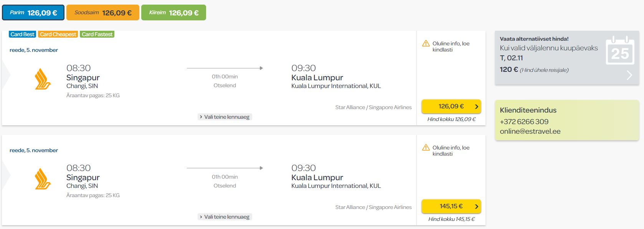The height and width of the screenshot is (229, 644).
Task: Expand Vali teine lennuaeg in second flight
Action: [225, 217]
